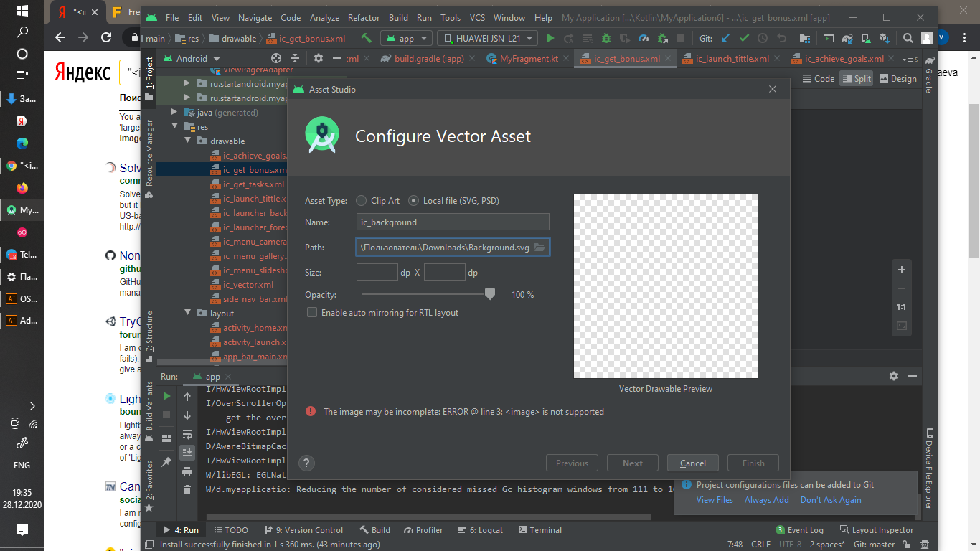Click the Search Everywhere magnifier icon
Image resolution: width=980 pixels, height=551 pixels.
coord(908,39)
